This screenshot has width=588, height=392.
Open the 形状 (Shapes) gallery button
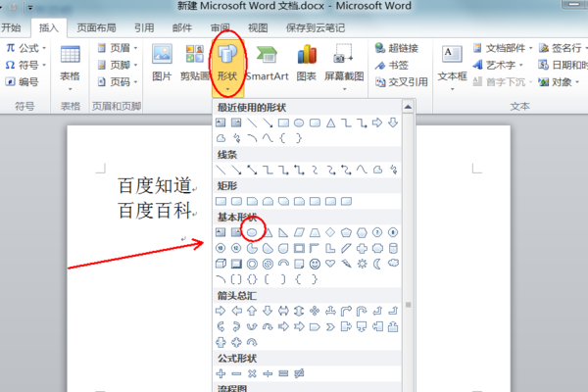point(227,68)
